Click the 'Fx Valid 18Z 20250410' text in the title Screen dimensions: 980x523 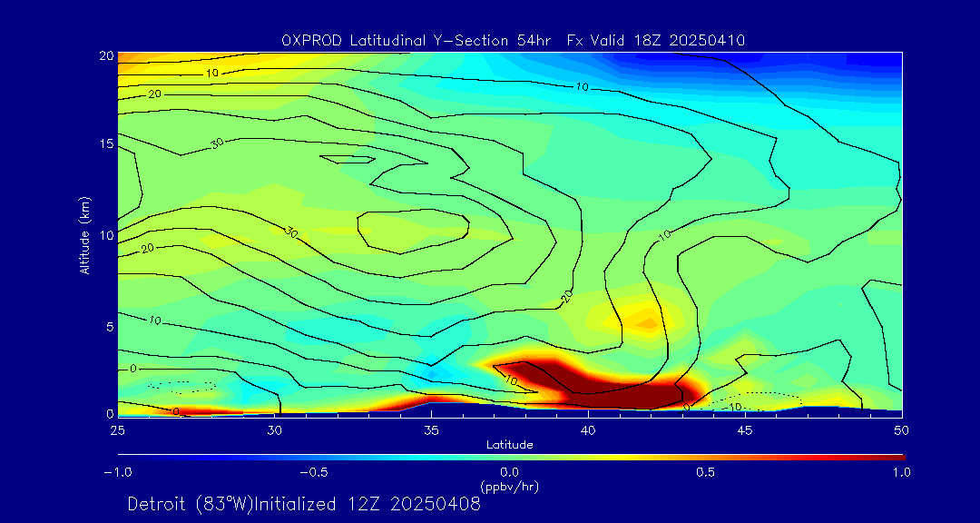pos(656,41)
